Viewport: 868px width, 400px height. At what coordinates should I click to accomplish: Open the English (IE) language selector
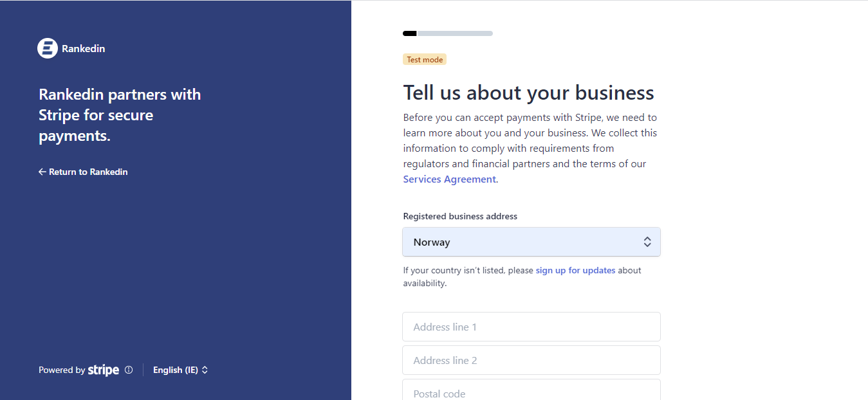tap(180, 370)
